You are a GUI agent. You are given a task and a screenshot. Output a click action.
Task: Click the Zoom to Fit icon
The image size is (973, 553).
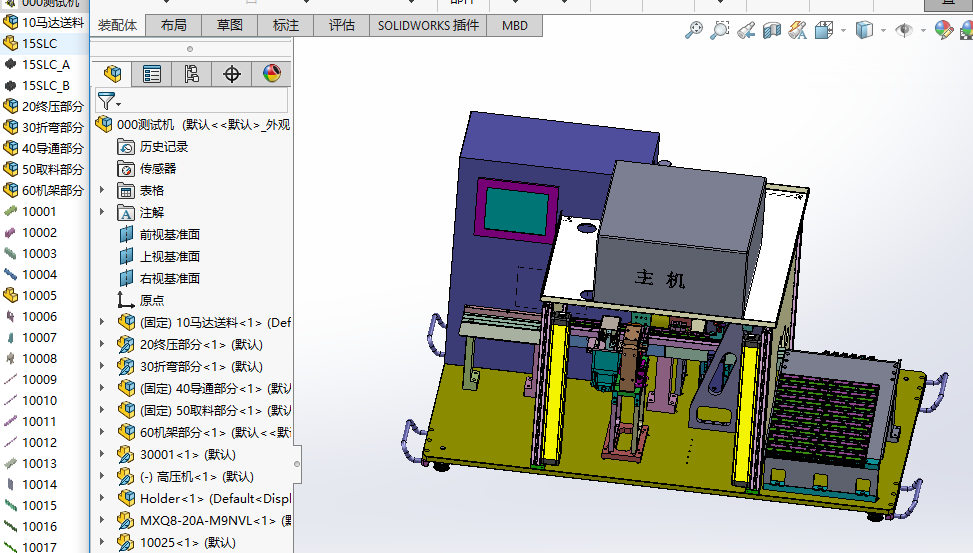tap(693, 30)
